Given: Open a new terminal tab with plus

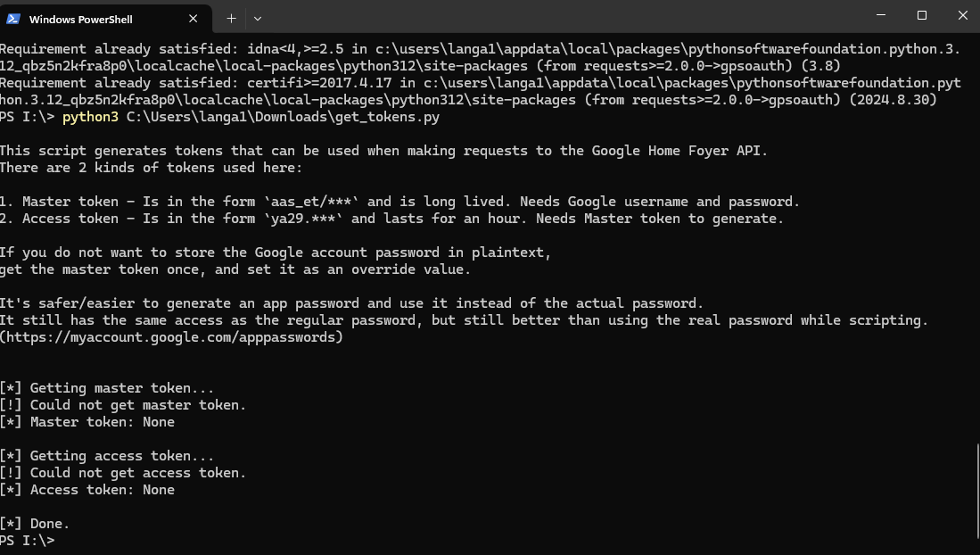Looking at the screenshot, I should pyautogui.click(x=231, y=19).
